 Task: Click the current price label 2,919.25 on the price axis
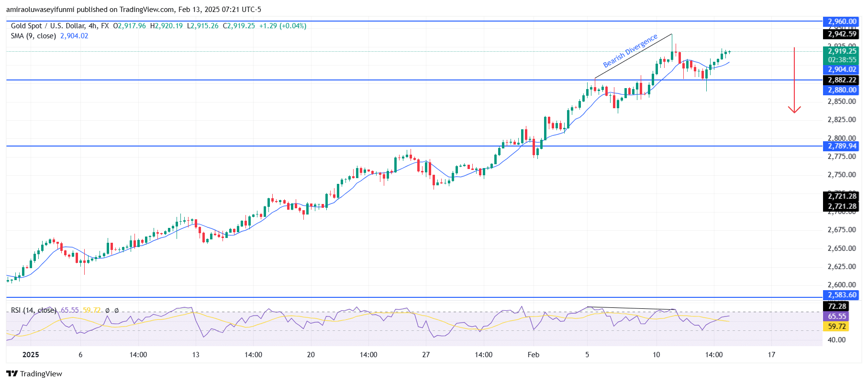(842, 51)
